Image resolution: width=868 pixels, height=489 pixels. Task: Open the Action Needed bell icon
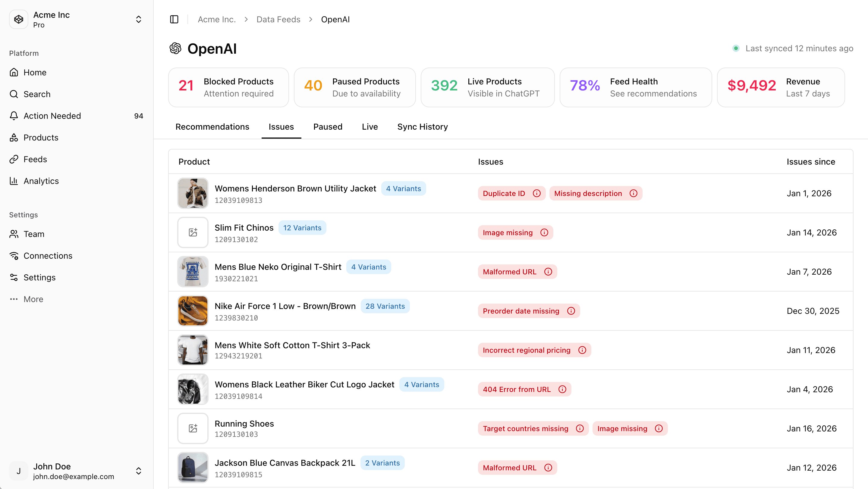[14, 115]
